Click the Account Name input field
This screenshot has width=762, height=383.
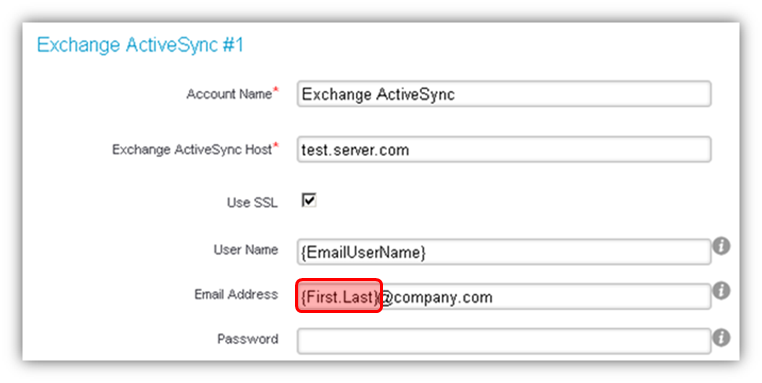[504, 94]
